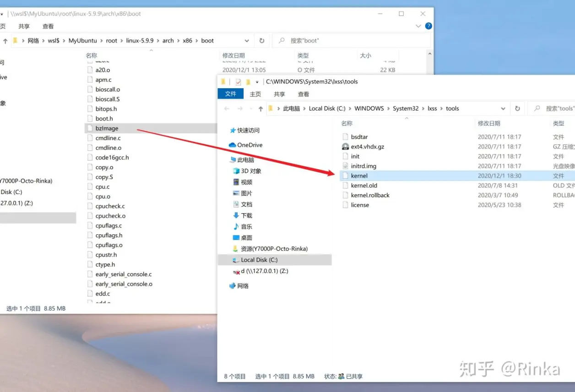Click refresh button in boot window address bar
The height and width of the screenshot is (392, 575).
coord(262,40)
